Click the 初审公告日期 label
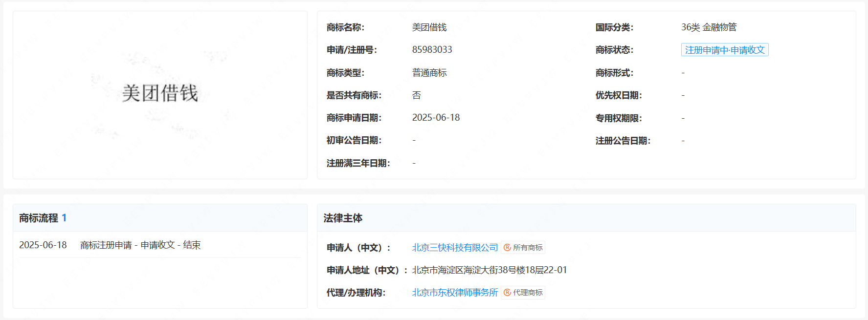The image size is (868, 320). point(354,141)
